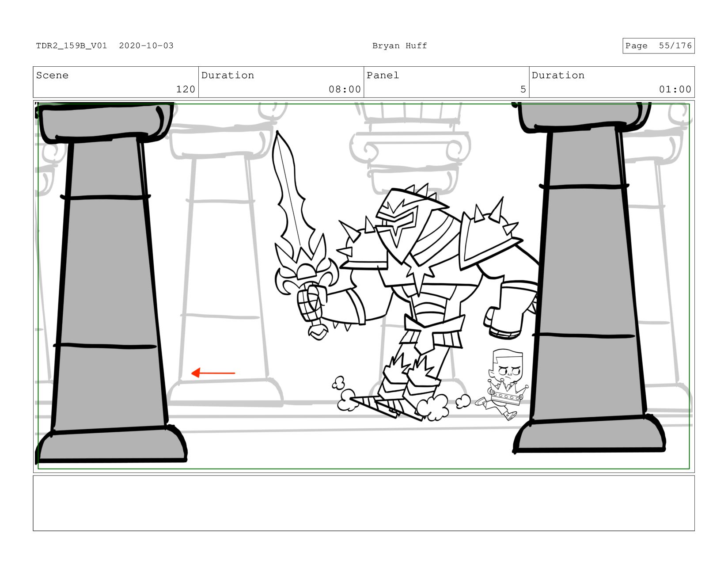Click the panel number 5

(523, 89)
